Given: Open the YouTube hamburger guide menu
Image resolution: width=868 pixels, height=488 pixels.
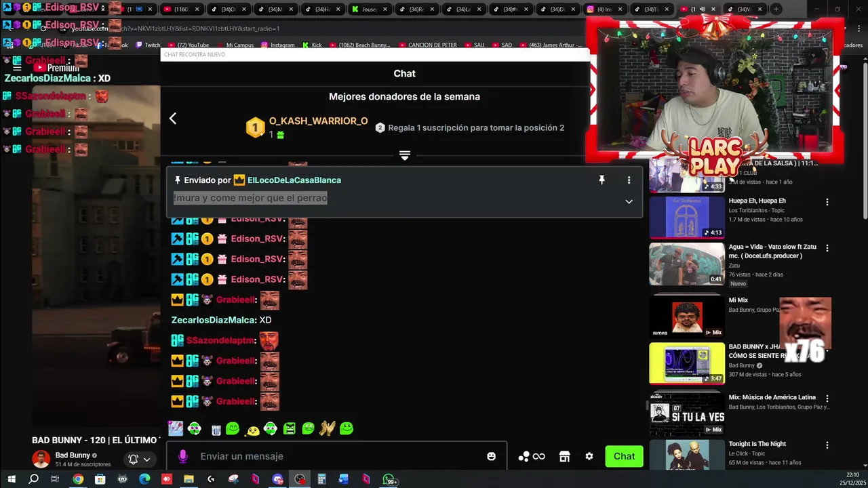Looking at the screenshot, I should pyautogui.click(x=18, y=68).
